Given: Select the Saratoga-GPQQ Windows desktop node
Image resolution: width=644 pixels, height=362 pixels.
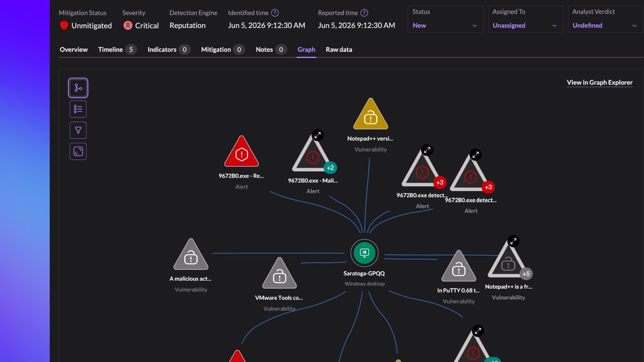Looking at the screenshot, I should 364,253.
